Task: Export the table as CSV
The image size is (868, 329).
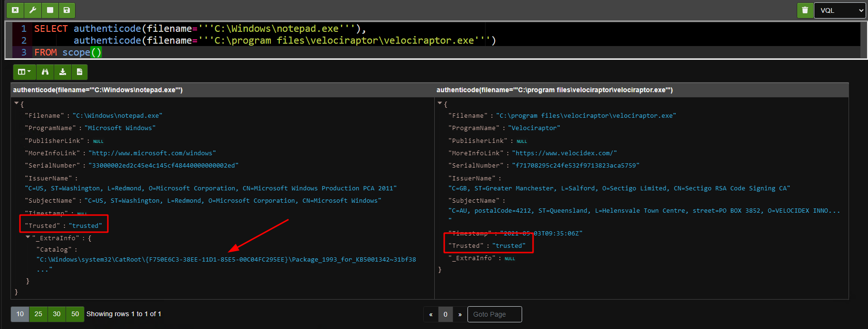Action: [79, 72]
